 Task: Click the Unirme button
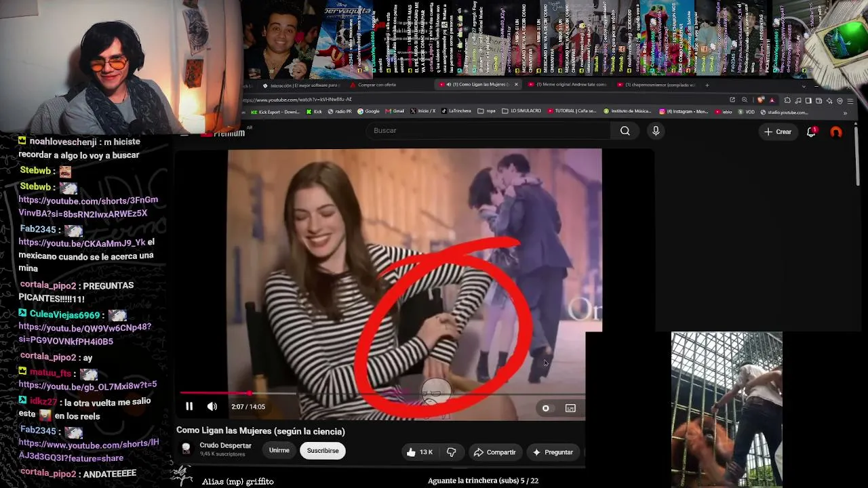(279, 451)
